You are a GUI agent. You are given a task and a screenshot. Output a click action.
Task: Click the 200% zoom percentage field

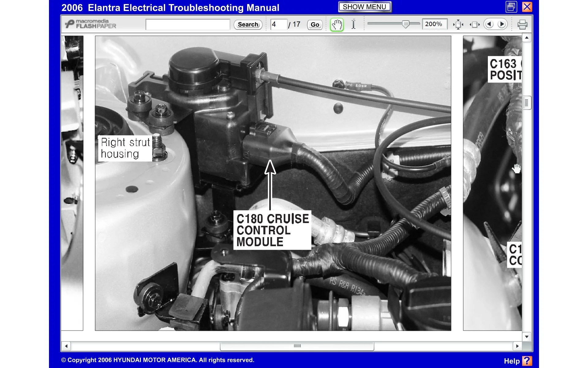(434, 24)
